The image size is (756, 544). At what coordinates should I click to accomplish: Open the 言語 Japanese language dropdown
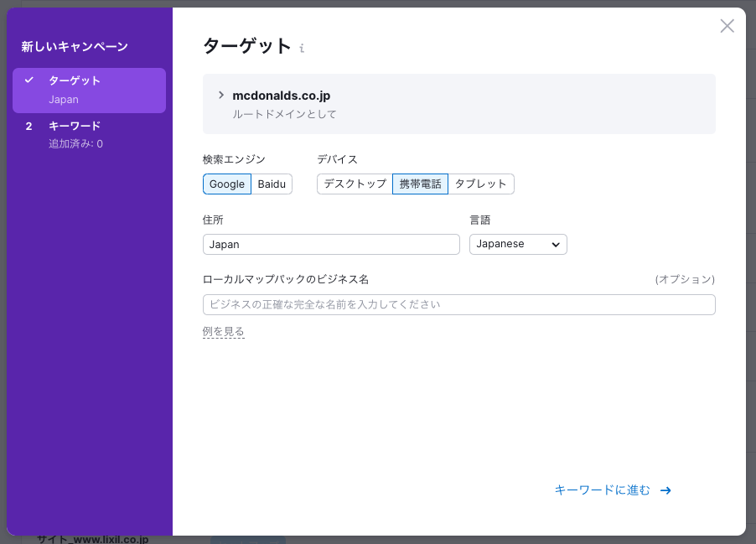[518, 245]
